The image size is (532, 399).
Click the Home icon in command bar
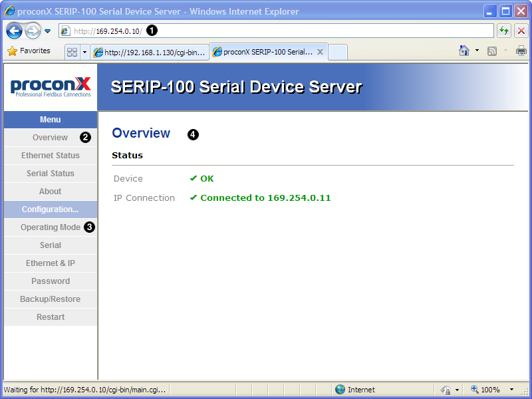[464, 51]
